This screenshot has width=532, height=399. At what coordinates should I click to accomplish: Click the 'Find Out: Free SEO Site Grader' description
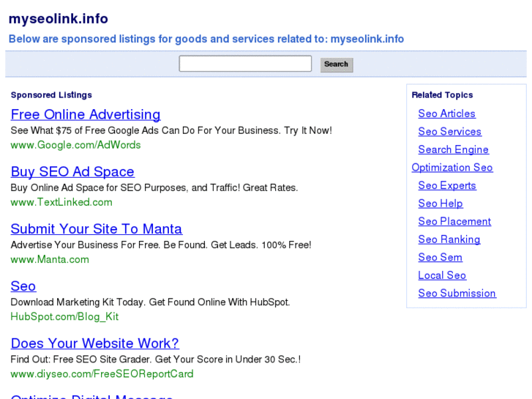coord(156,359)
